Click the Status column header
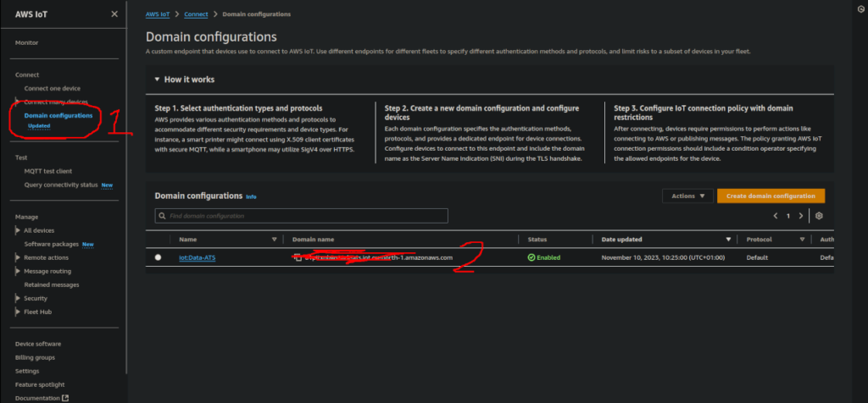The image size is (868, 403). [537, 240]
